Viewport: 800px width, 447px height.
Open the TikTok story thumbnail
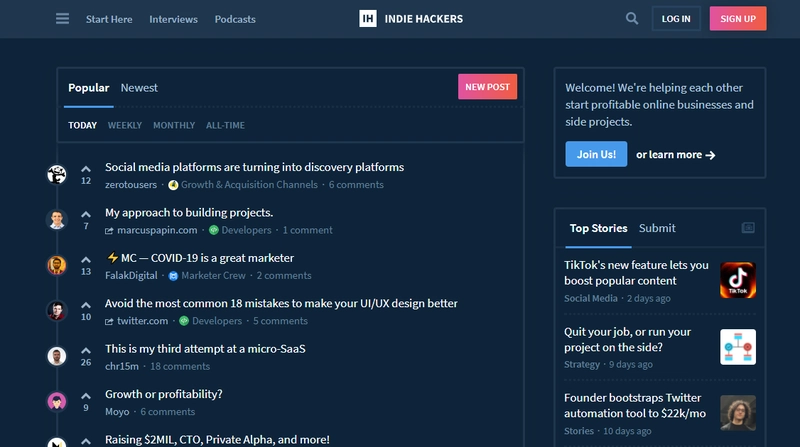pyautogui.click(x=738, y=280)
